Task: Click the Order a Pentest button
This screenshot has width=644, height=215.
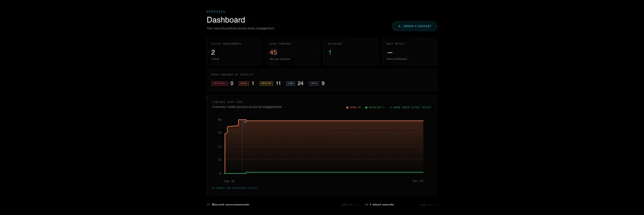Action: [x=414, y=26]
